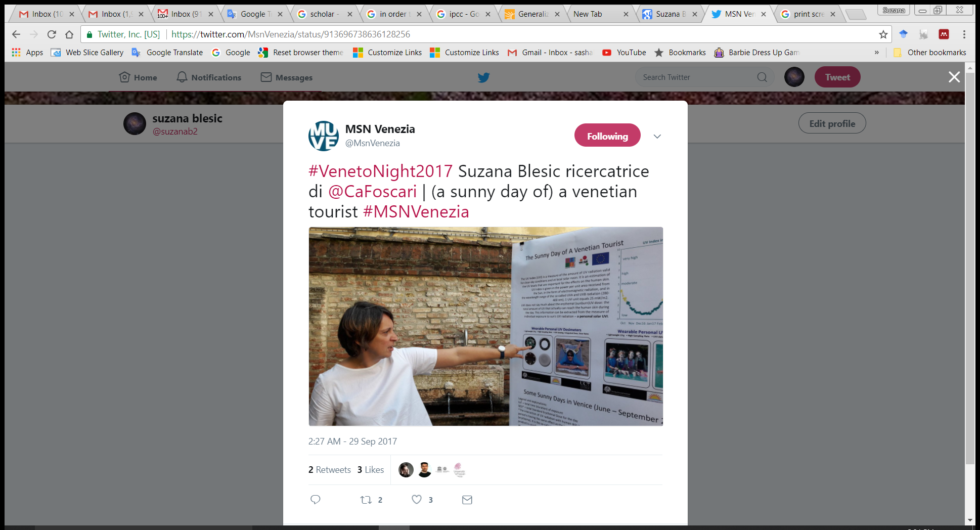Open the tweet photo of poster
980x530 pixels.
coord(485,326)
